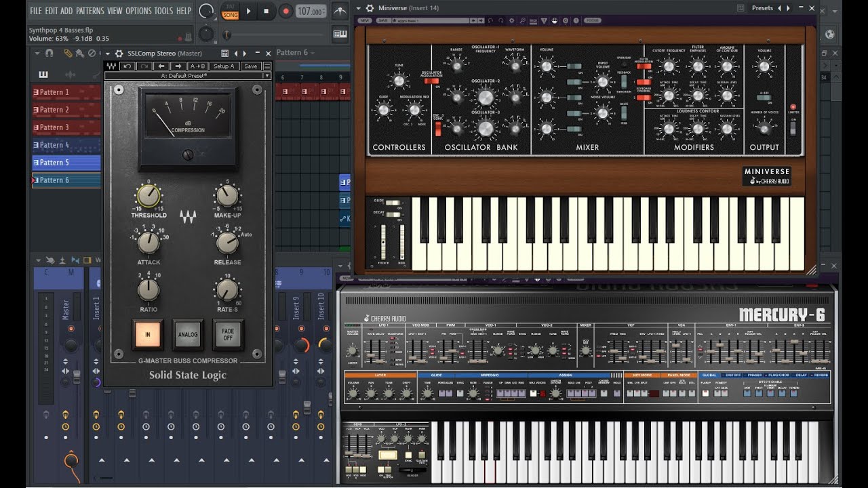Toggle PAT/SONG mode switch
This screenshot has width=868, height=488.
click(230, 11)
